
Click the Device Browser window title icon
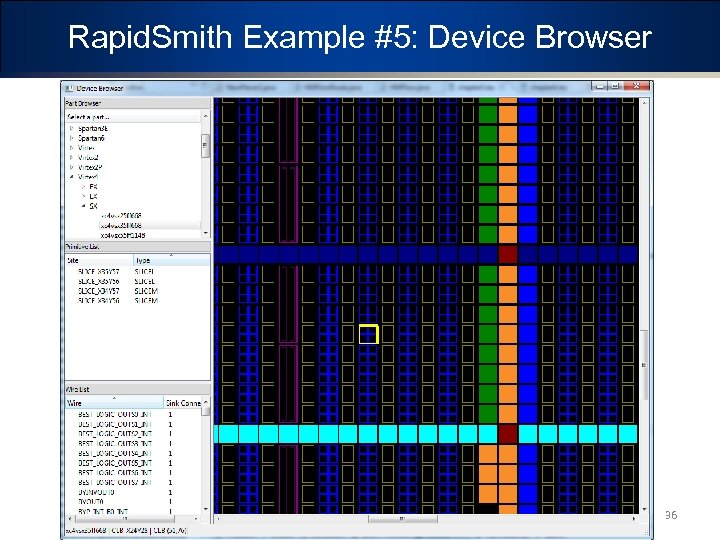tap(69, 88)
